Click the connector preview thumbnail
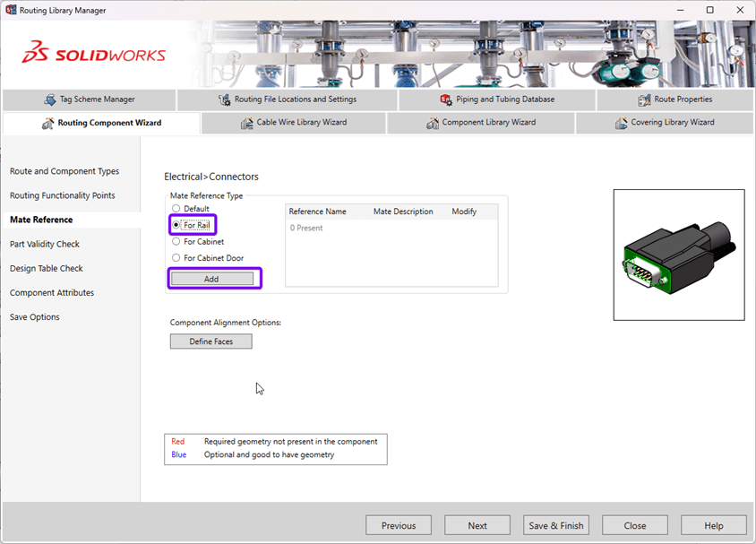 (x=679, y=255)
